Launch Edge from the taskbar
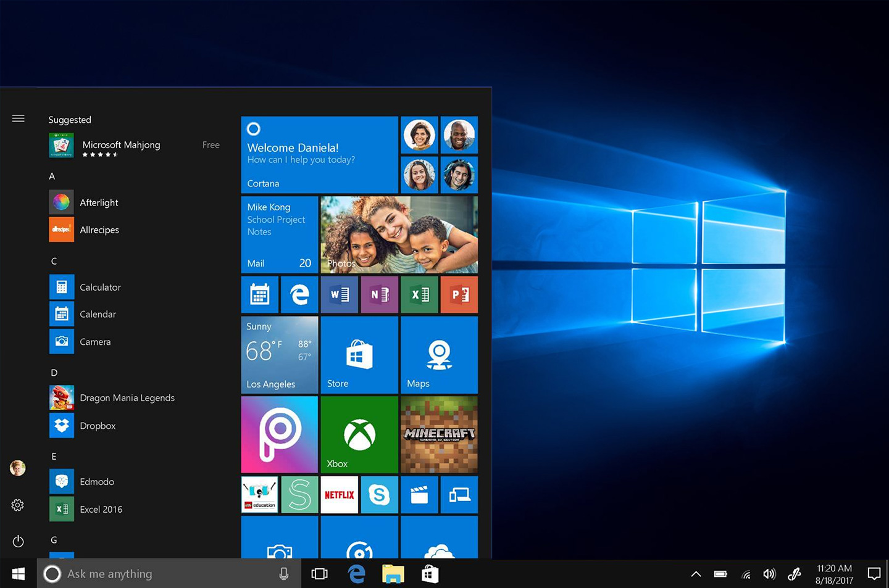The image size is (889, 588). click(356, 574)
